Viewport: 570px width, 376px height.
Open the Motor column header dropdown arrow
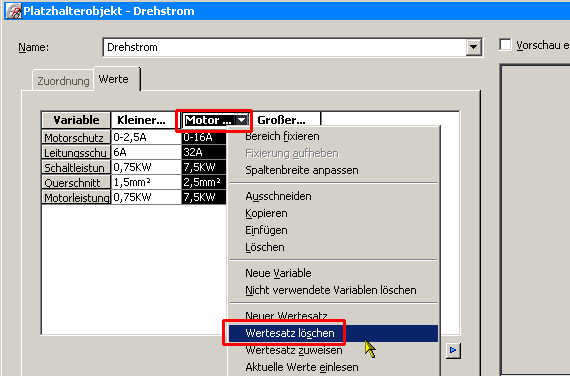[242, 120]
